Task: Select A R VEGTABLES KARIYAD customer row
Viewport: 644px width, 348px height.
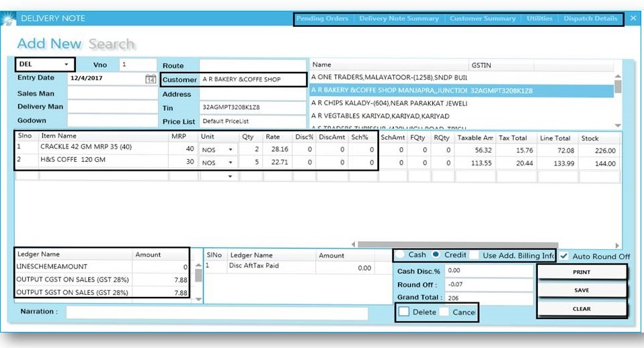Action: pos(462,116)
